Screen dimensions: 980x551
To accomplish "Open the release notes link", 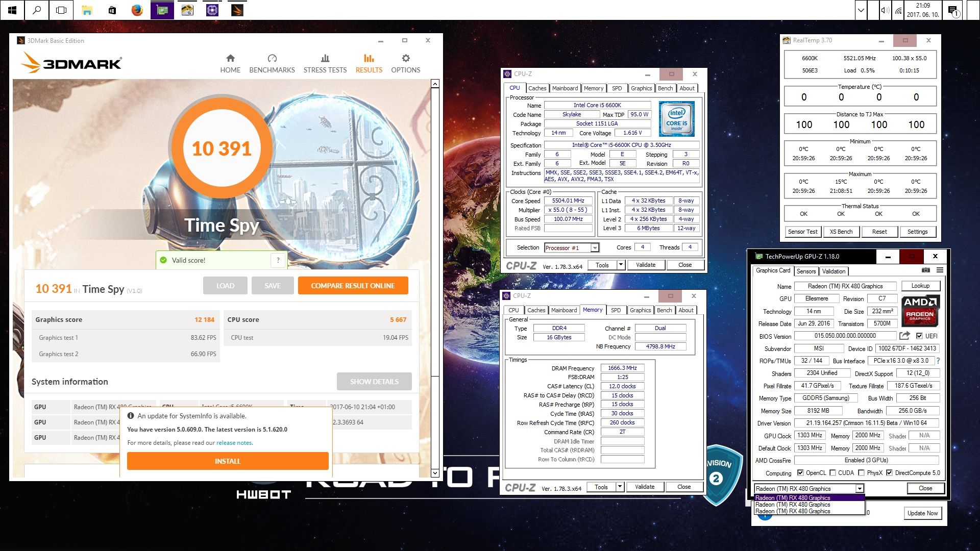I will tap(234, 443).
